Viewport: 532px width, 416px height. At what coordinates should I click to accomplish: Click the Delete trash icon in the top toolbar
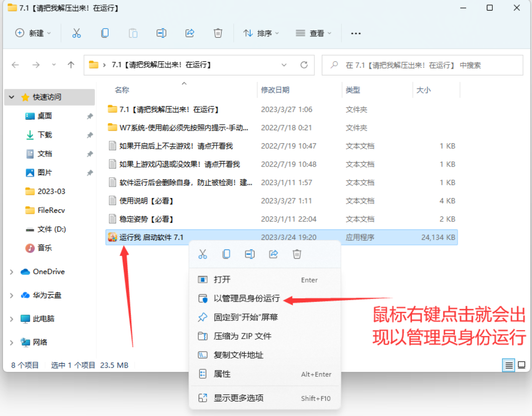pos(218,33)
